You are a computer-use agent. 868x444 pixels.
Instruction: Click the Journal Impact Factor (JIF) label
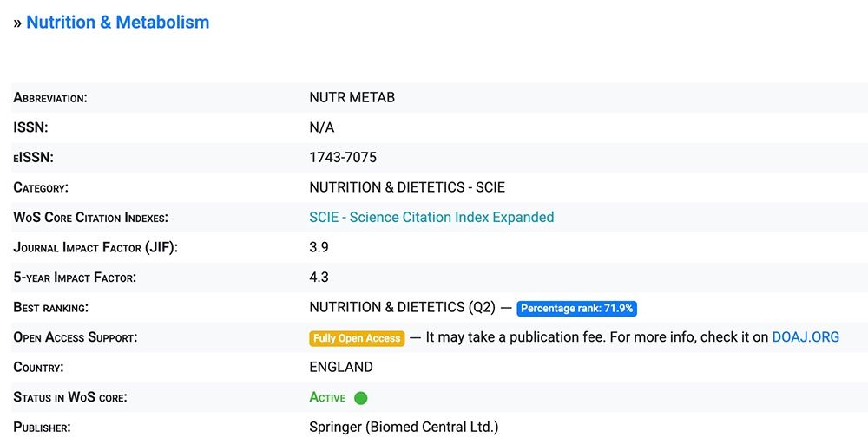pos(95,247)
